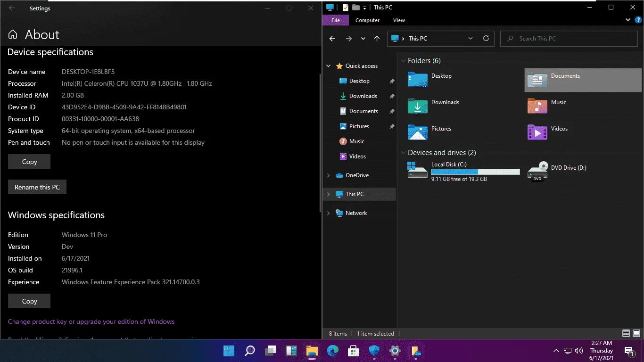
Task: Open Change product key or upgrade link
Action: click(91, 321)
